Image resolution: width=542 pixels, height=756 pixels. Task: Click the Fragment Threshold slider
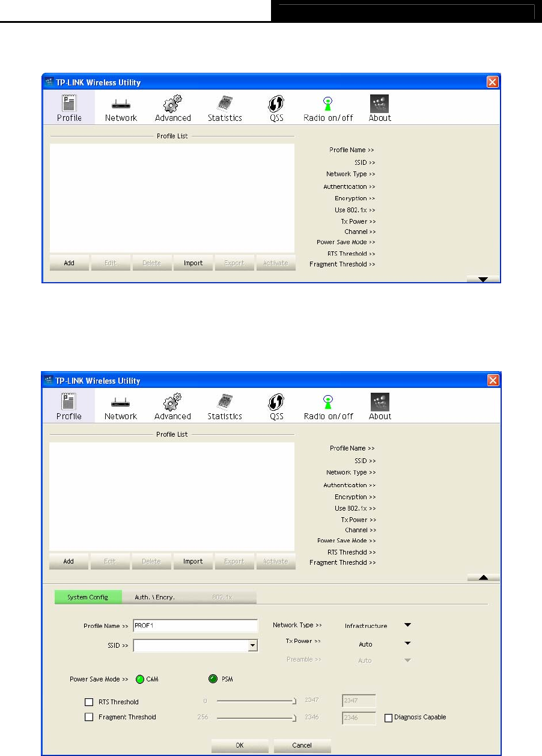tap(257, 717)
